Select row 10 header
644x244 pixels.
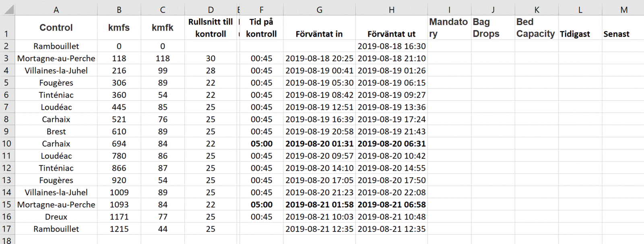click(x=6, y=144)
